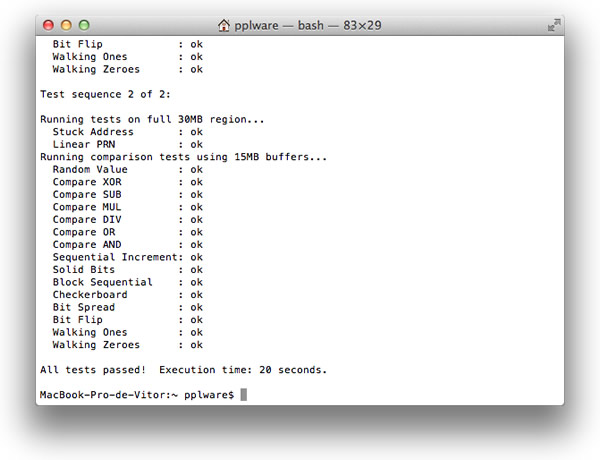Minimize the Terminal with the yellow button

[66, 25]
